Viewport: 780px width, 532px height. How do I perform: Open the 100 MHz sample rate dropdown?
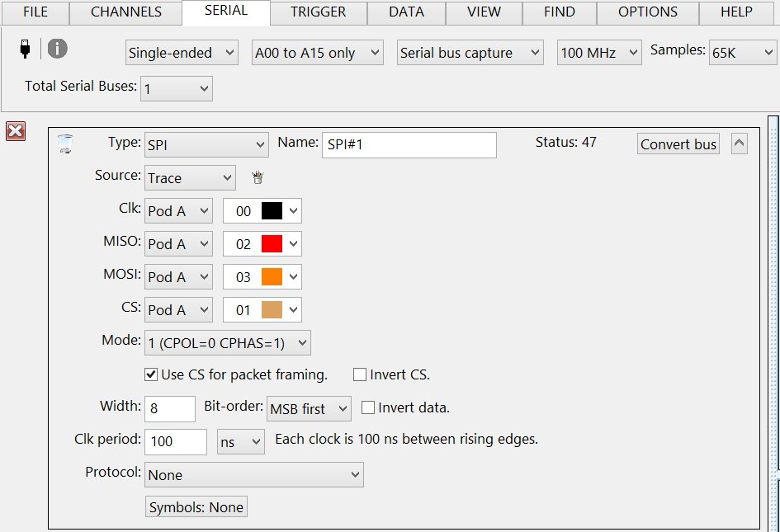(599, 53)
